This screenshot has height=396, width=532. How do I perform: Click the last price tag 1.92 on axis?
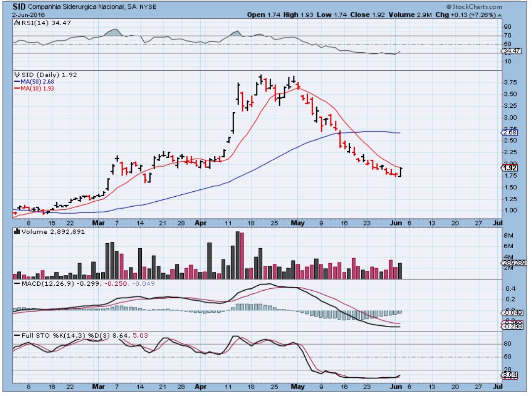click(510, 168)
